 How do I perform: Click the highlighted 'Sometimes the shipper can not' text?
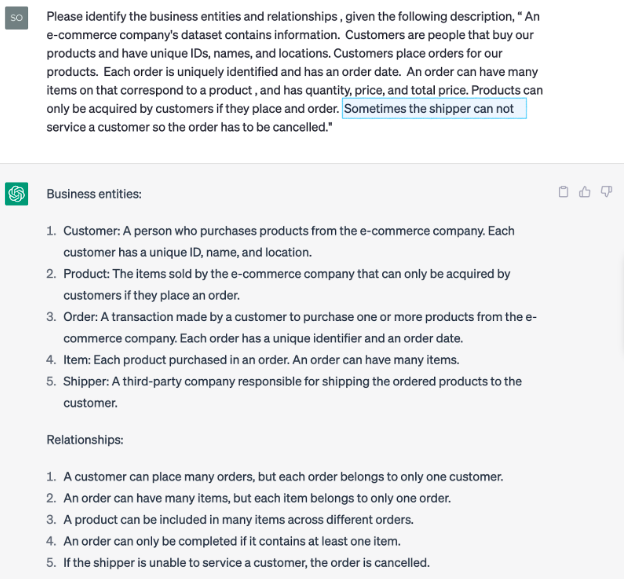[434, 109]
